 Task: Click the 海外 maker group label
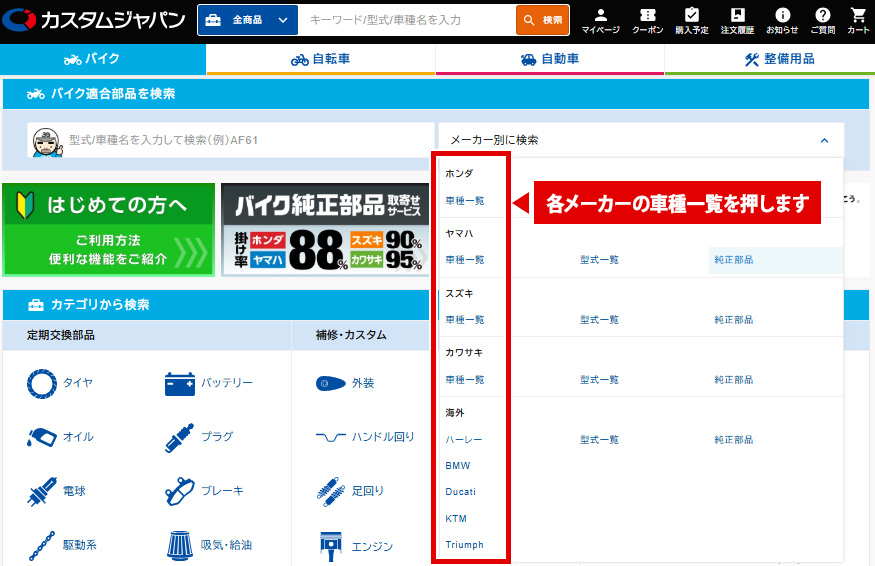tap(455, 413)
